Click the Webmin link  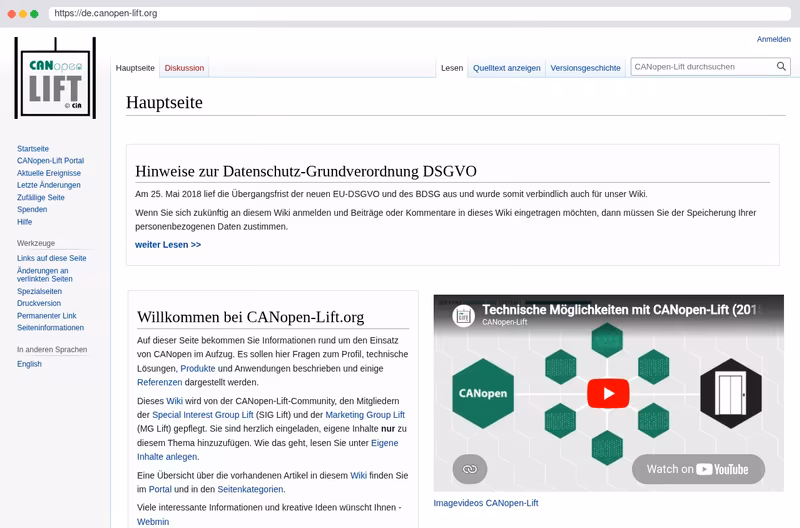pyautogui.click(x=153, y=522)
